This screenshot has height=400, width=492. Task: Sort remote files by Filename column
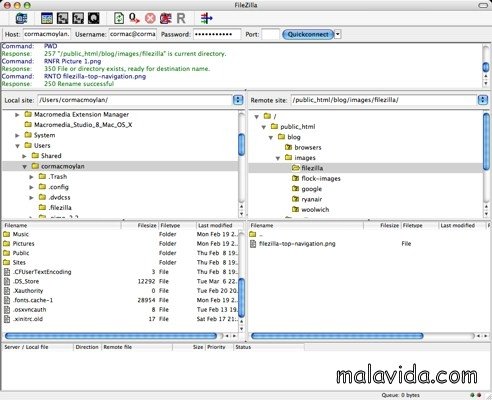[x=306, y=226]
